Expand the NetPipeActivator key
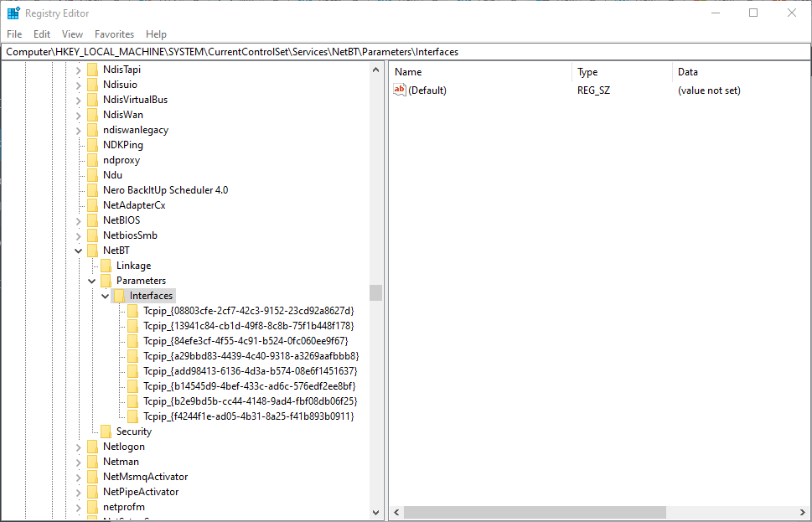Image resolution: width=812 pixels, height=522 pixels. 78,492
